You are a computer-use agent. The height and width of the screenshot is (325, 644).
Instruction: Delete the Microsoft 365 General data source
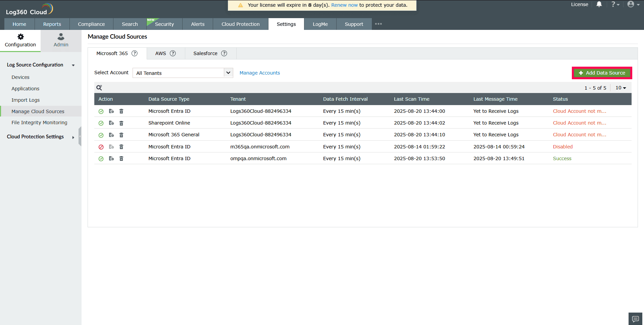[121, 135]
